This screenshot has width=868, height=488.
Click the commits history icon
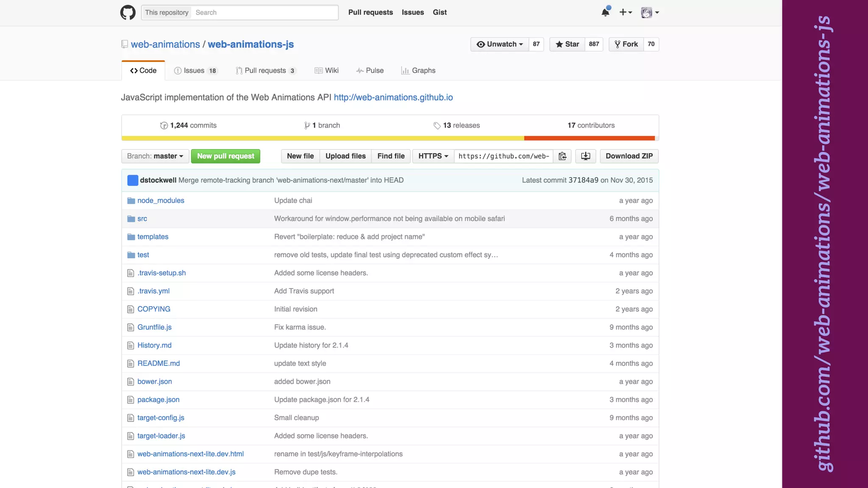click(164, 125)
